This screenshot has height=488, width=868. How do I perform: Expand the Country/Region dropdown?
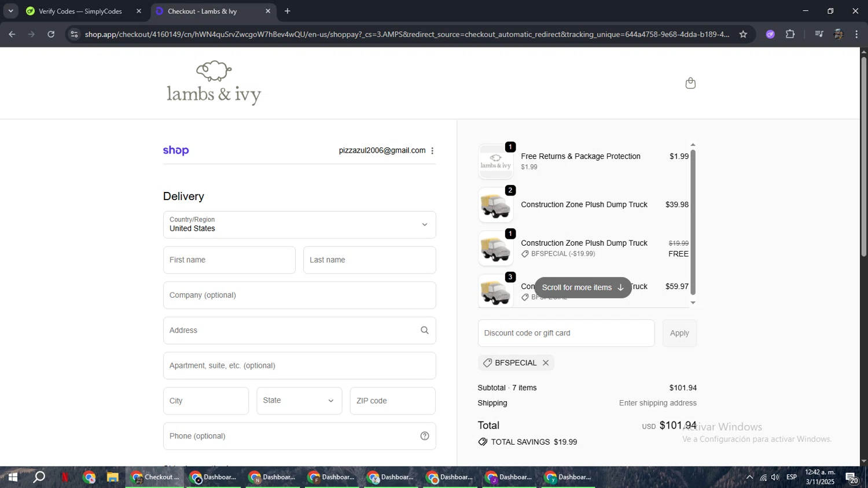click(x=299, y=224)
